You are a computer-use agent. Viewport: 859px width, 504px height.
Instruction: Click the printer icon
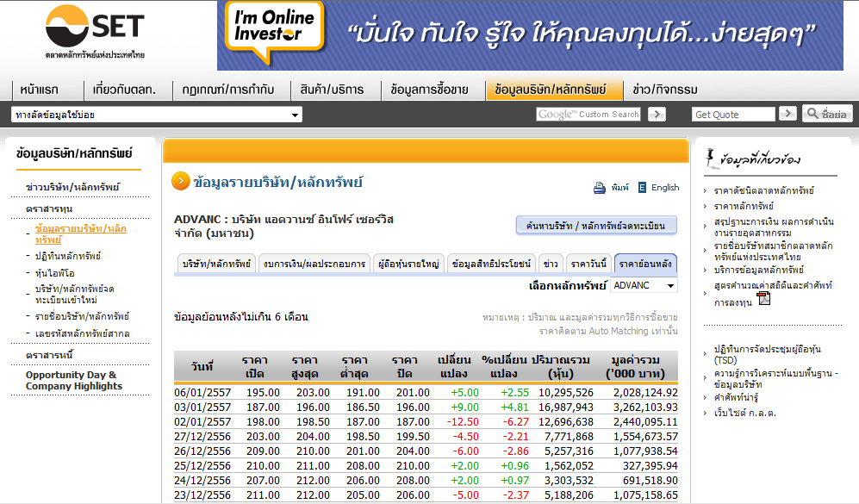[x=600, y=188]
